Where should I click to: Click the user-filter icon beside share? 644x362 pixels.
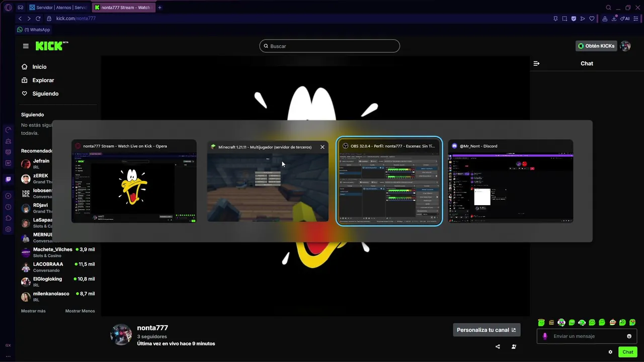pyautogui.click(x=514, y=346)
